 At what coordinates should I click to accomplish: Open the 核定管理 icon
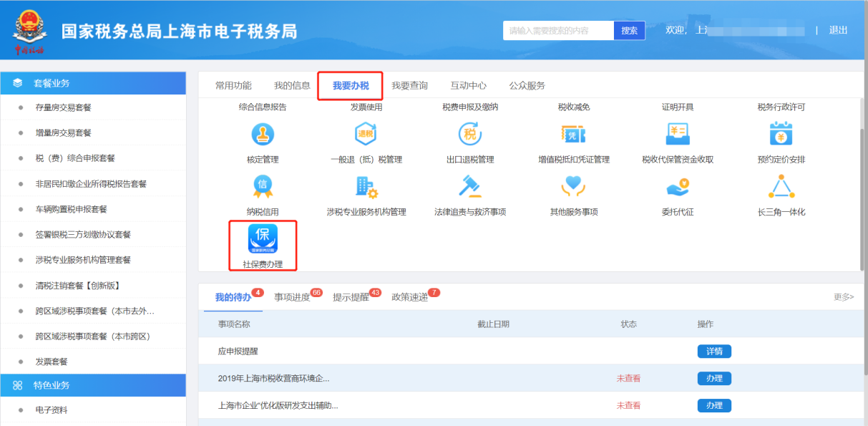[262, 134]
